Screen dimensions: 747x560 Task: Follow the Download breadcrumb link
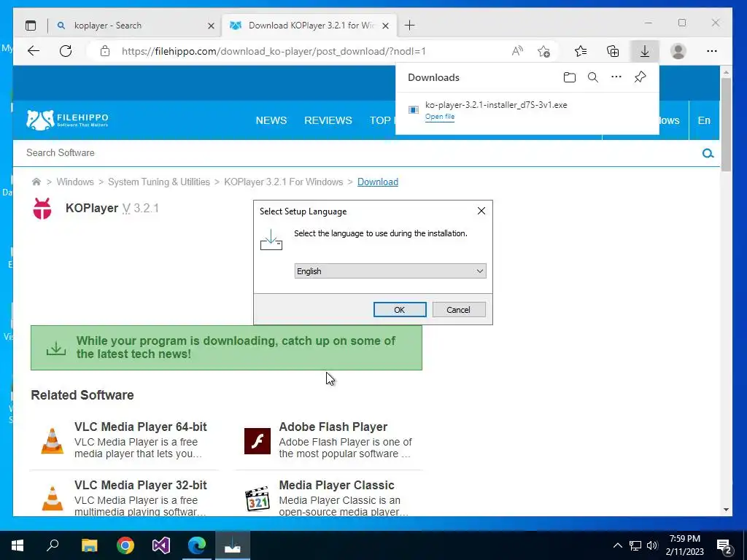378,182
